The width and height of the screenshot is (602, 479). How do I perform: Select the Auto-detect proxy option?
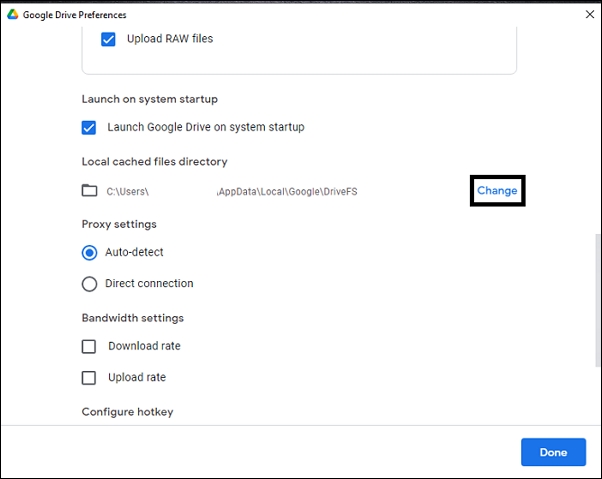(90, 253)
